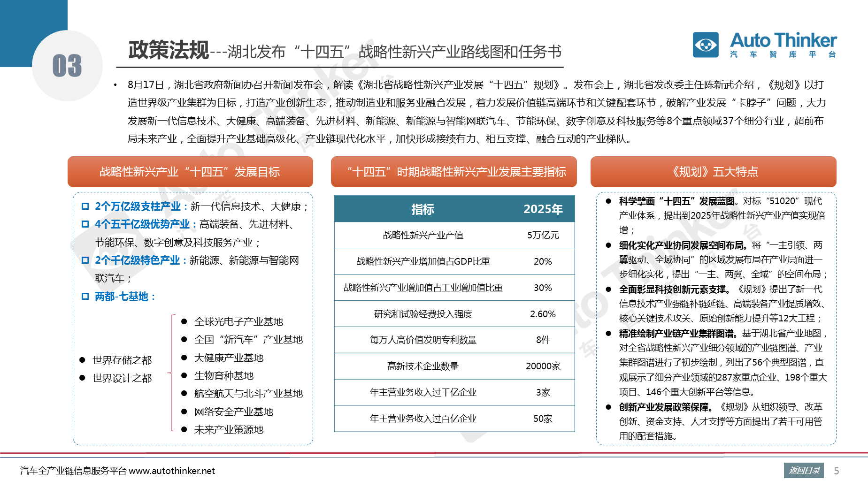Select the 《规划》五大特点 header
The height and width of the screenshot is (488, 868).
click(x=714, y=172)
